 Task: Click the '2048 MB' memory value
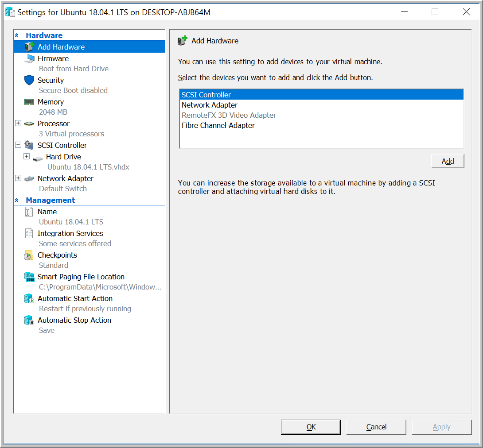coord(53,112)
